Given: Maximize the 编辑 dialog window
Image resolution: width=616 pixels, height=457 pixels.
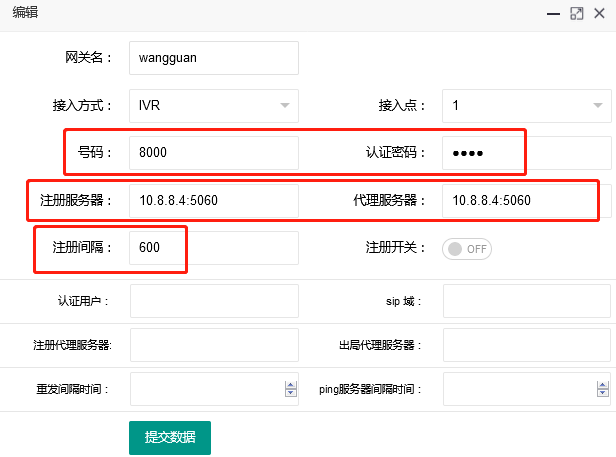Looking at the screenshot, I should (x=577, y=14).
